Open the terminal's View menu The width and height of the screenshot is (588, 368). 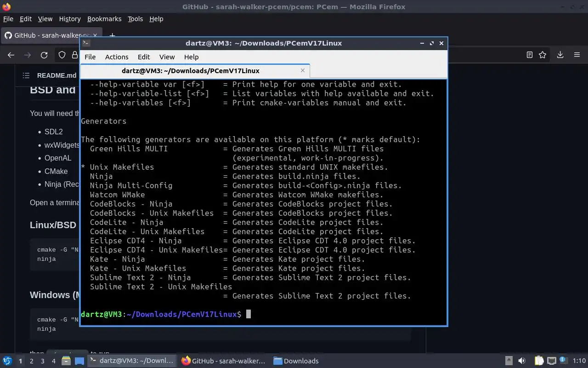[167, 57]
